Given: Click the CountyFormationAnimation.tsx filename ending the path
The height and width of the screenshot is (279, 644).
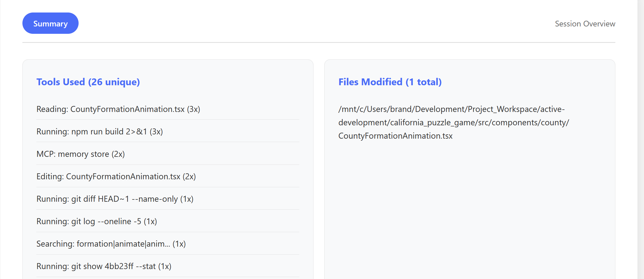Looking at the screenshot, I should click(395, 136).
